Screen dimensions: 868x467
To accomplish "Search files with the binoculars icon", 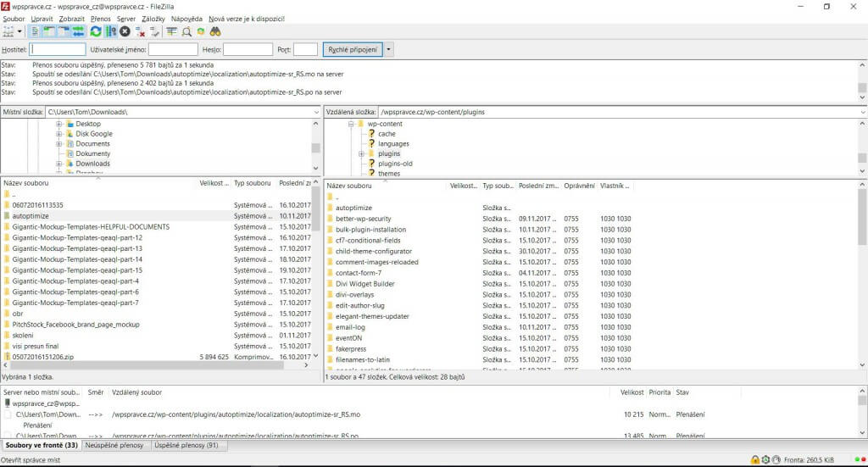I will [x=215, y=31].
